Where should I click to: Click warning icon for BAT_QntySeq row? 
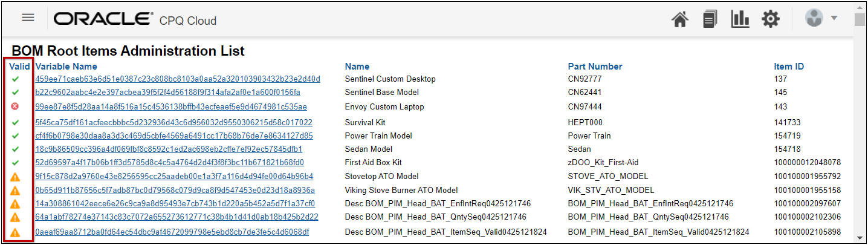(16, 217)
